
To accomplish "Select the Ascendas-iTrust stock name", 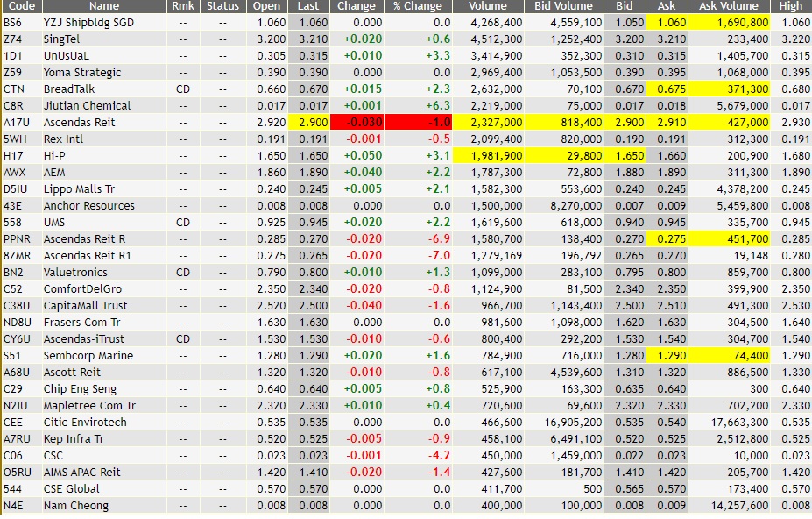I will point(84,339).
